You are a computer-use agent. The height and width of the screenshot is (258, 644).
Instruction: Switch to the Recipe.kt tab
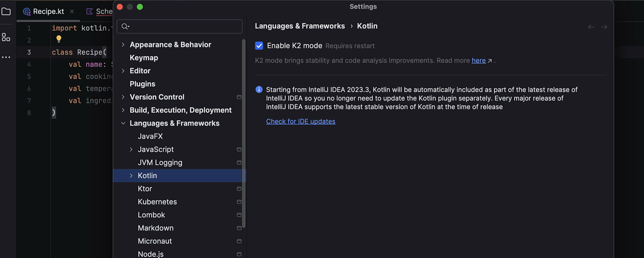[x=48, y=12]
